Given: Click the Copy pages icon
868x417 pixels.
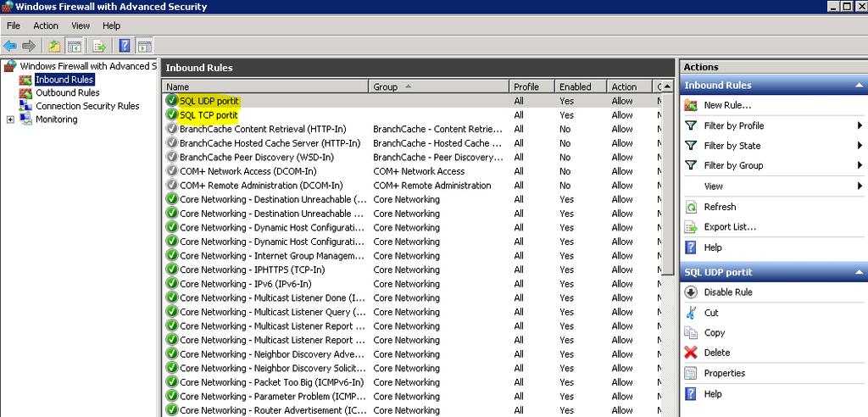Looking at the screenshot, I should tap(691, 333).
